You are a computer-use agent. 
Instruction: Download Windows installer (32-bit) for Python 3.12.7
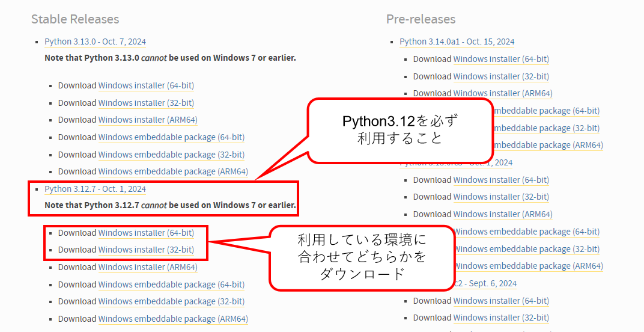(146, 250)
